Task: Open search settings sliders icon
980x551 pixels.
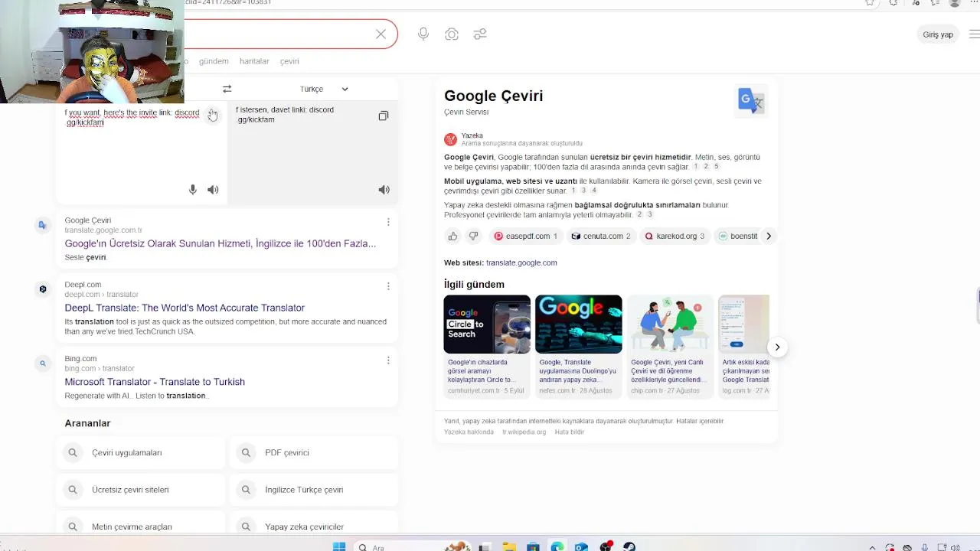Action: click(480, 34)
